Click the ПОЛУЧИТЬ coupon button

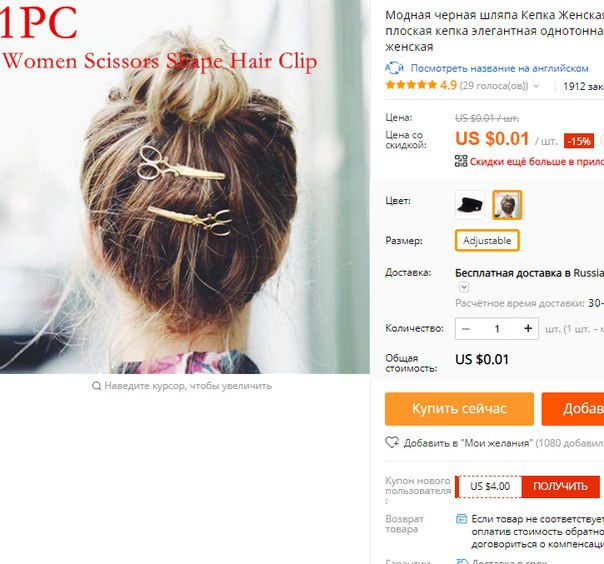[560, 487]
